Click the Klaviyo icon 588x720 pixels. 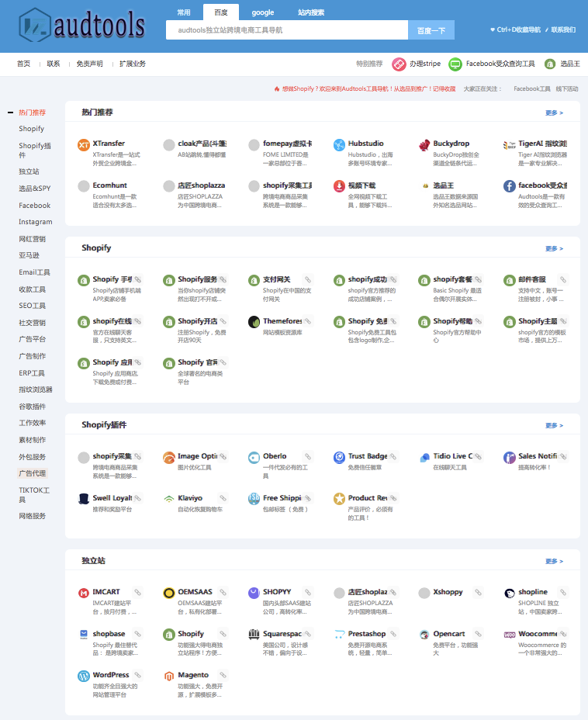point(169,499)
